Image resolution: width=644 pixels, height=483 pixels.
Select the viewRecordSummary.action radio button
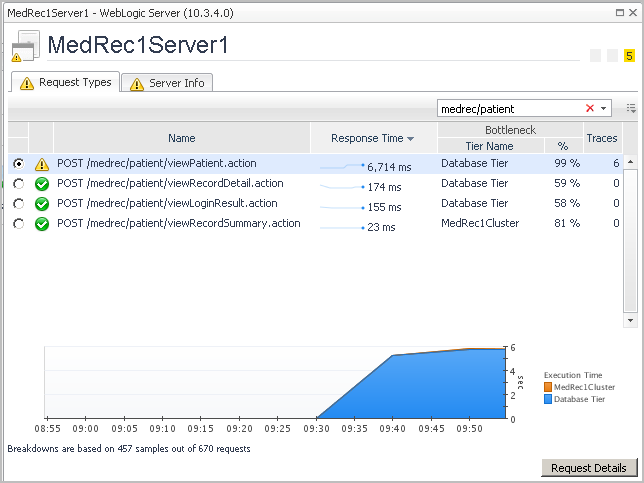coord(18,224)
